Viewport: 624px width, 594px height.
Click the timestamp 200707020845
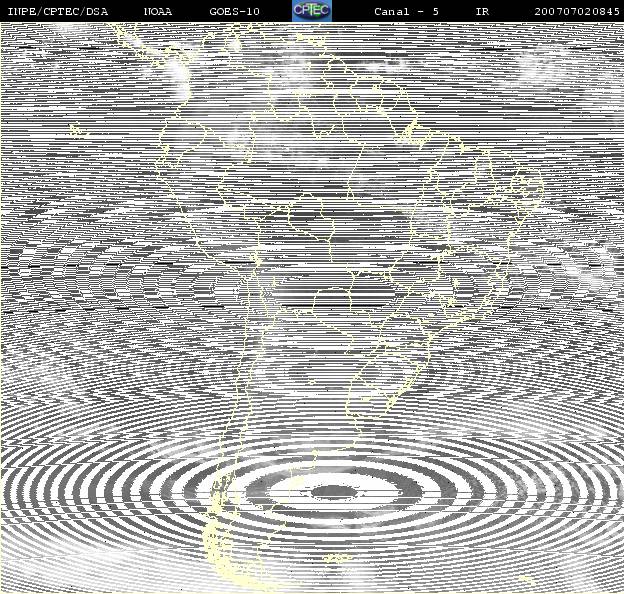[577, 12]
